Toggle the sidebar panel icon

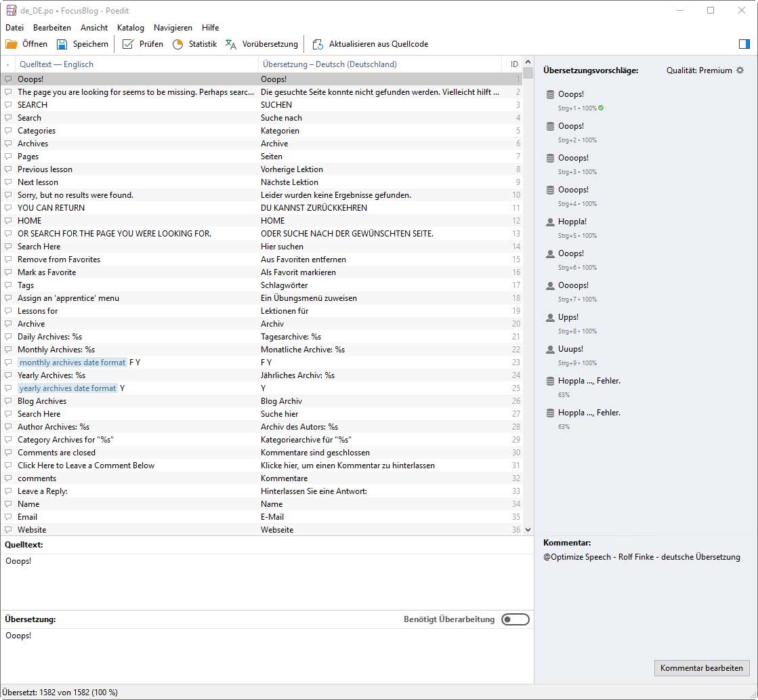(744, 44)
